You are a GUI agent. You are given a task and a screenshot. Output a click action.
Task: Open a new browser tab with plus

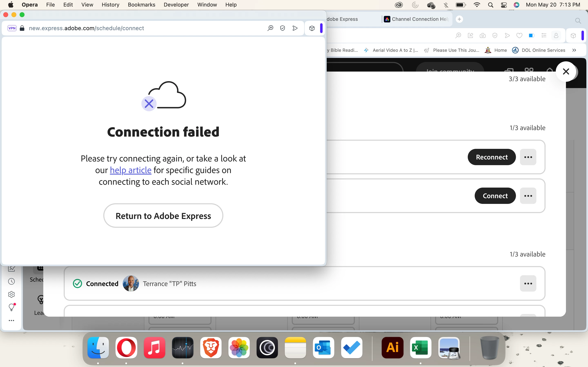[x=459, y=19]
